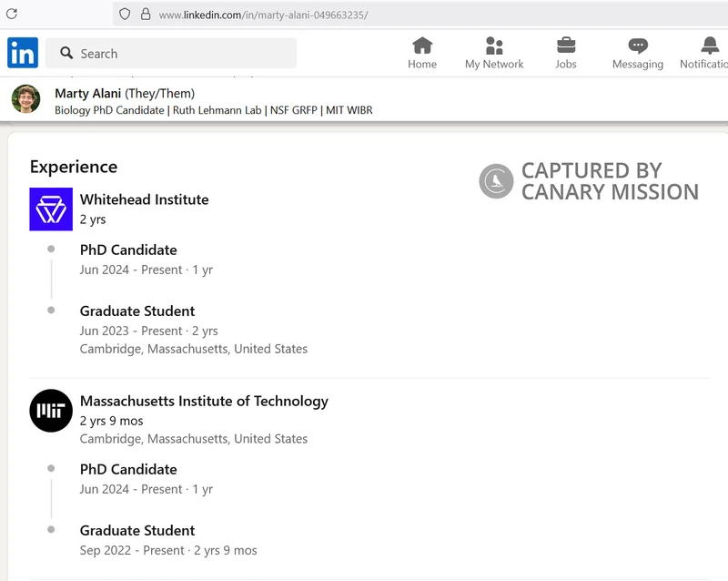Go to the My Network label
Viewport: 728px width, 581px height.
[x=494, y=64]
